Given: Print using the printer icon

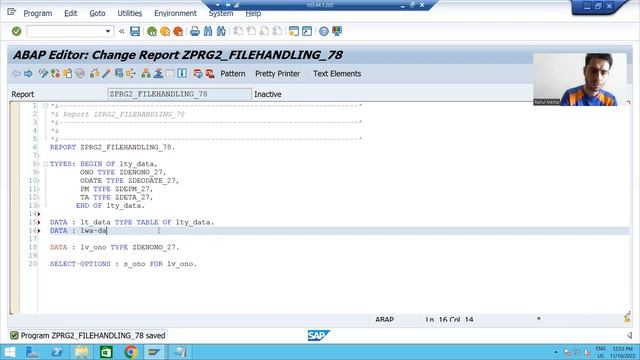Looking at the screenshot, I should 195,31.
